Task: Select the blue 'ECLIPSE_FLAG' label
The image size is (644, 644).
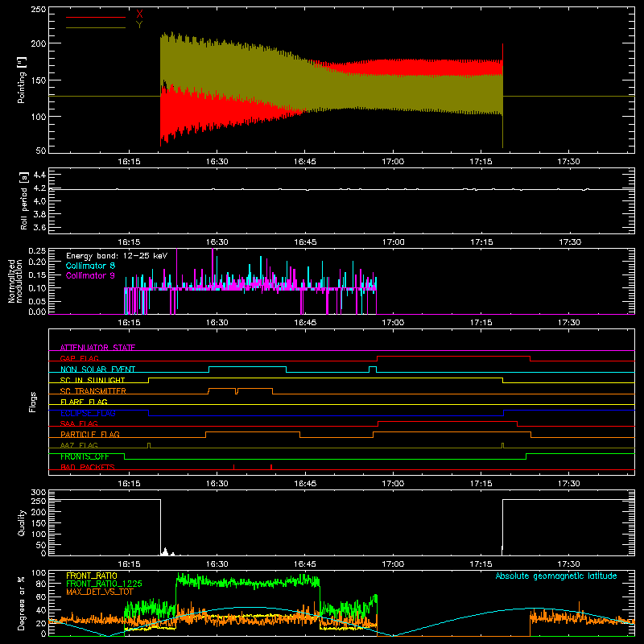Action: pos(88,413)
